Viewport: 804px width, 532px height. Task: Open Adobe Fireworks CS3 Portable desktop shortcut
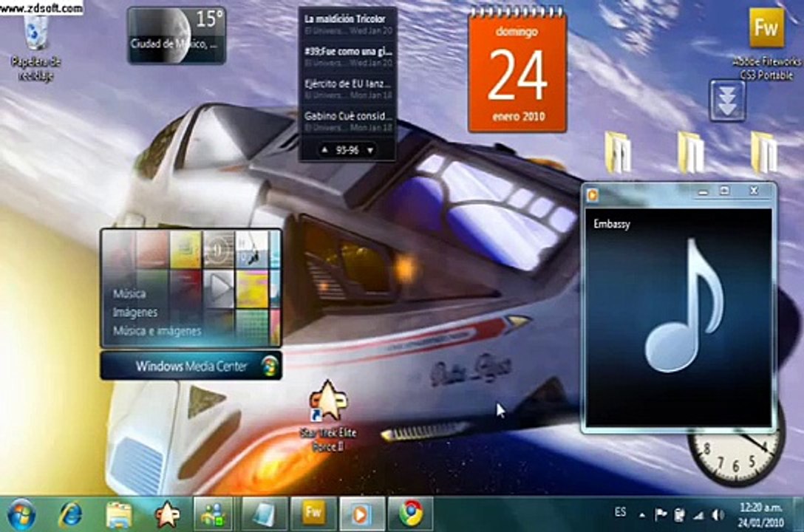(766, 44)
